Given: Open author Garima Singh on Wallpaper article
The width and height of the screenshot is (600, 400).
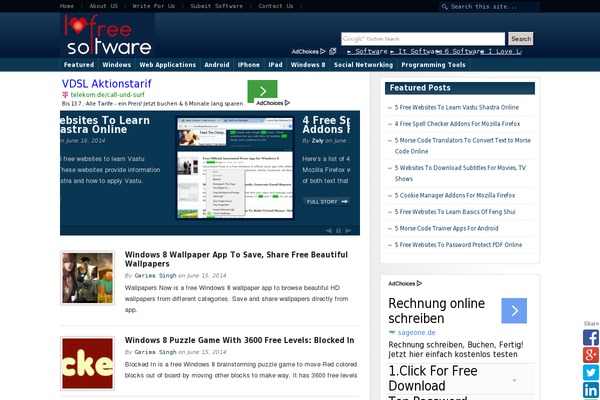Looking at the screenshot, I should [155, 276].
